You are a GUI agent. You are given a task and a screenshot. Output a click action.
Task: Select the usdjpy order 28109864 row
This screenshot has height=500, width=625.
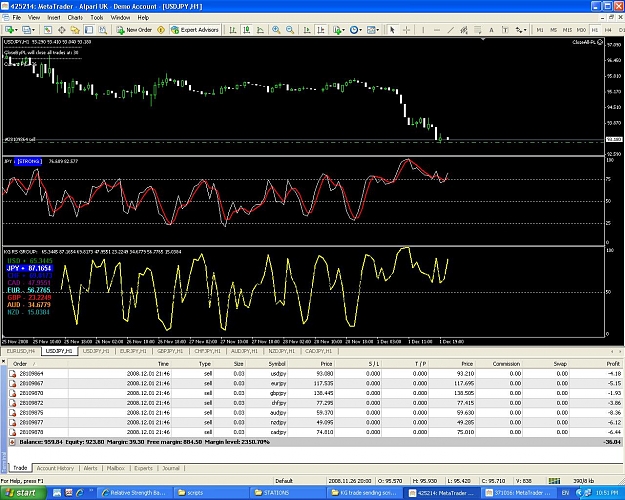(x=315, y=374)
